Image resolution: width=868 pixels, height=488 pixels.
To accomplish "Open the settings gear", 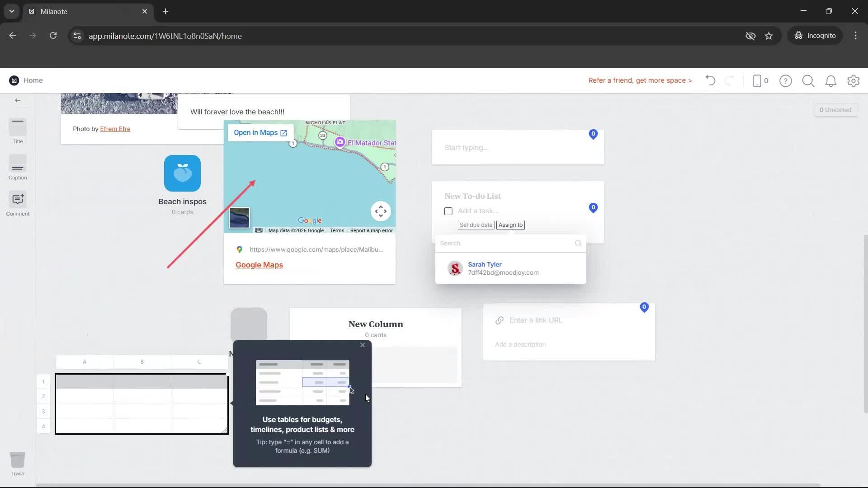I will (853, 81).
